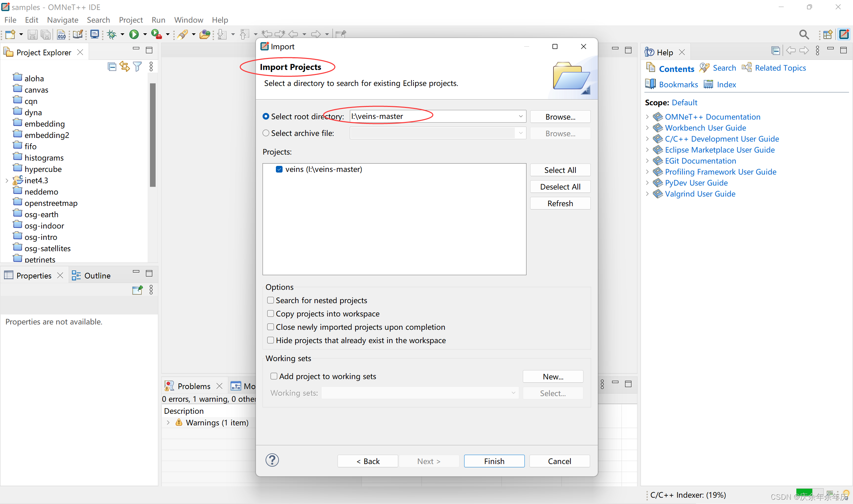
Task: Click the toolbar search magnifier icon
Action: coord(804,34)
